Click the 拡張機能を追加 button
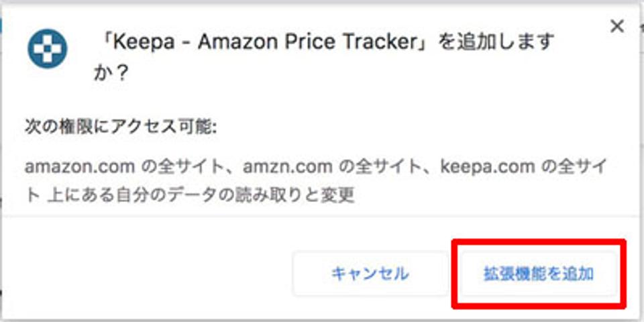 [539, 274]
